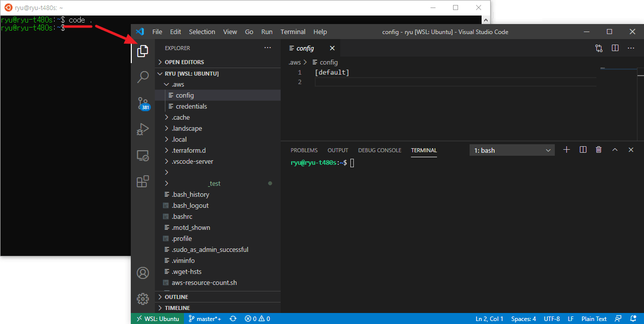Screen dimensions: 644x324
Task: Open the .bash_history file
Action: (218, 195)
